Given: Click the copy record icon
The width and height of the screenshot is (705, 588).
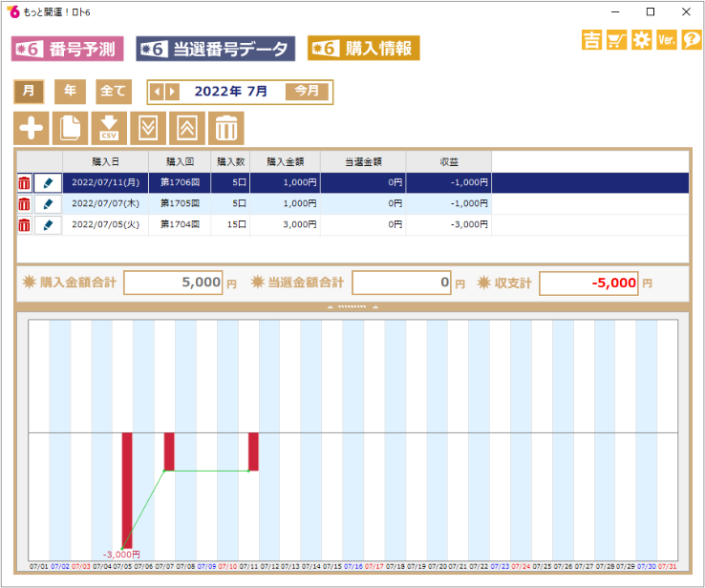Looking at the screenshot, I should click(70, 128).
